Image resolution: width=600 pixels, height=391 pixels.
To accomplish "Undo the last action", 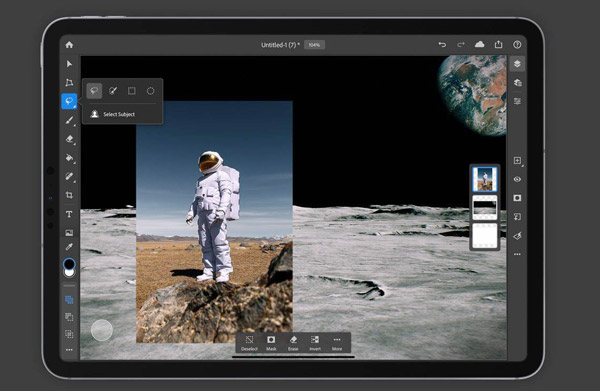I will pyautogui.click(x=442, y=45).
